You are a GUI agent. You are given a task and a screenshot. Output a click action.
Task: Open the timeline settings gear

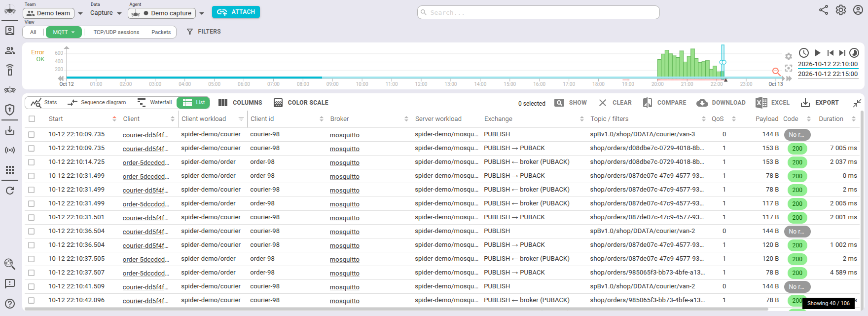(x=789, y=56)
